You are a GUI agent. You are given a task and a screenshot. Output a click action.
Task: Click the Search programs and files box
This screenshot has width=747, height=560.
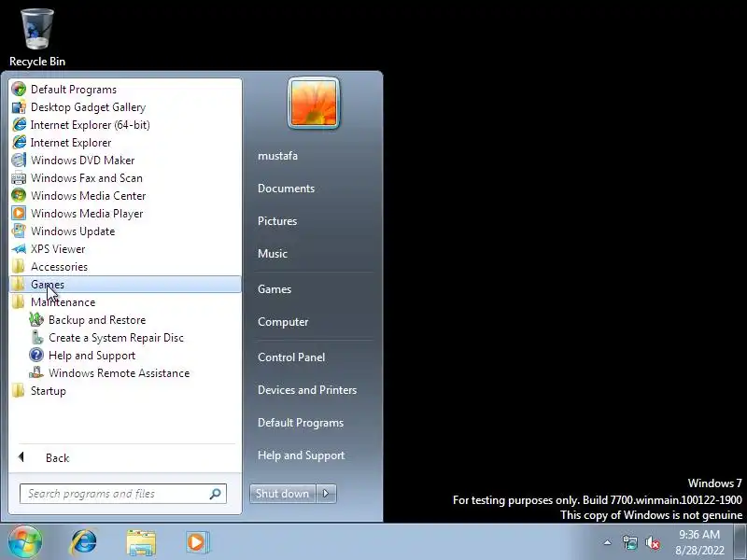click(123, 494)
